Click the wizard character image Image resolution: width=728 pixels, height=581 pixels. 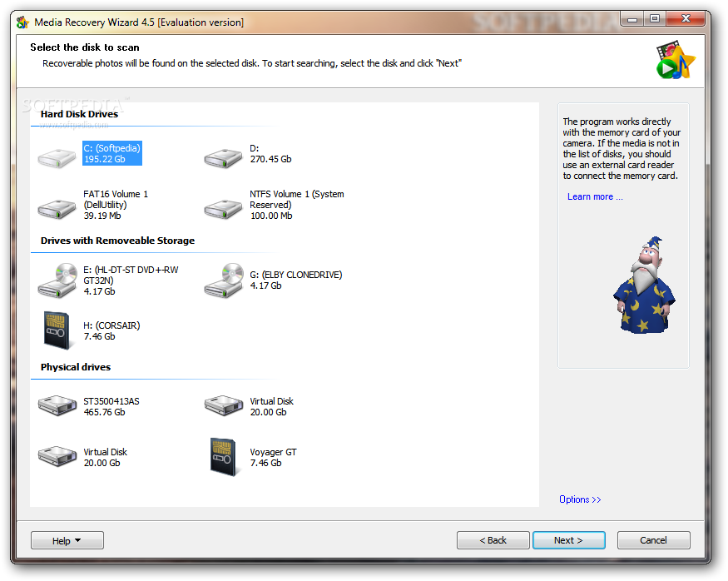pyautogui.click(x=644, y=285)
